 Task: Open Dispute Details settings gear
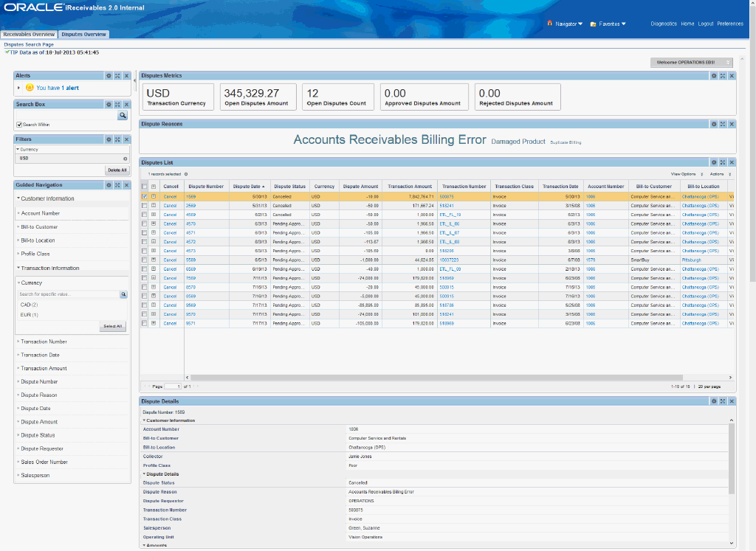714,401
